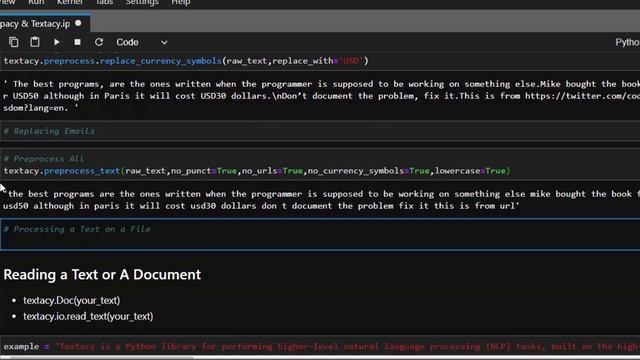Image resolution: width=640 pixels, height=360 pixels.
Task: Open the Tabs menu
Action: point(104,2)
